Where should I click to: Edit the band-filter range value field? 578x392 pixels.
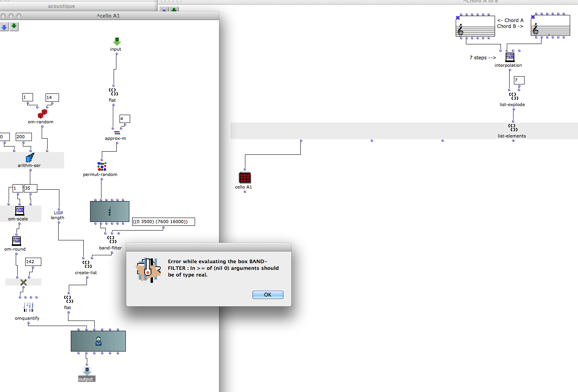coord(163,222)
